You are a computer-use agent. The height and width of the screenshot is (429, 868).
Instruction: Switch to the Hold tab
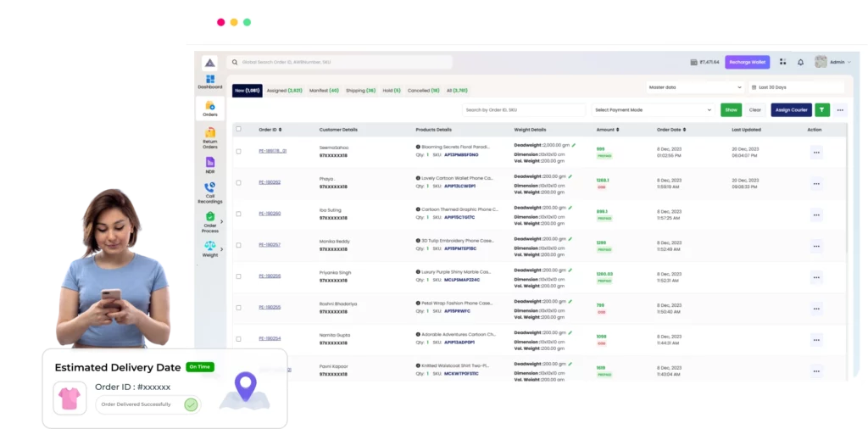(392, 90)
